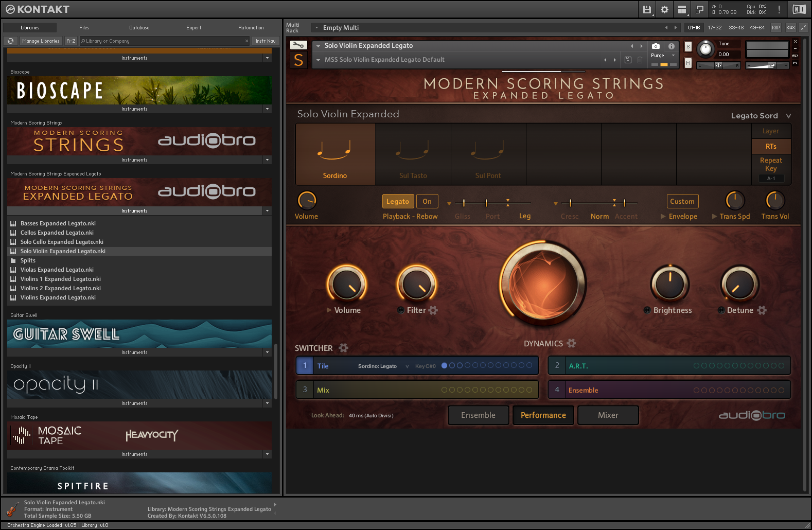This screenshot has height=530, width=812.
Task: Toggle the Custom envelope button
Action: 682,202
